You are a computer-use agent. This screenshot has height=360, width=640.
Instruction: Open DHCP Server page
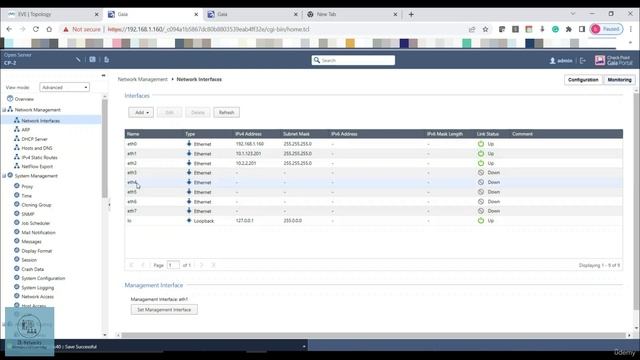coord(34,139)
